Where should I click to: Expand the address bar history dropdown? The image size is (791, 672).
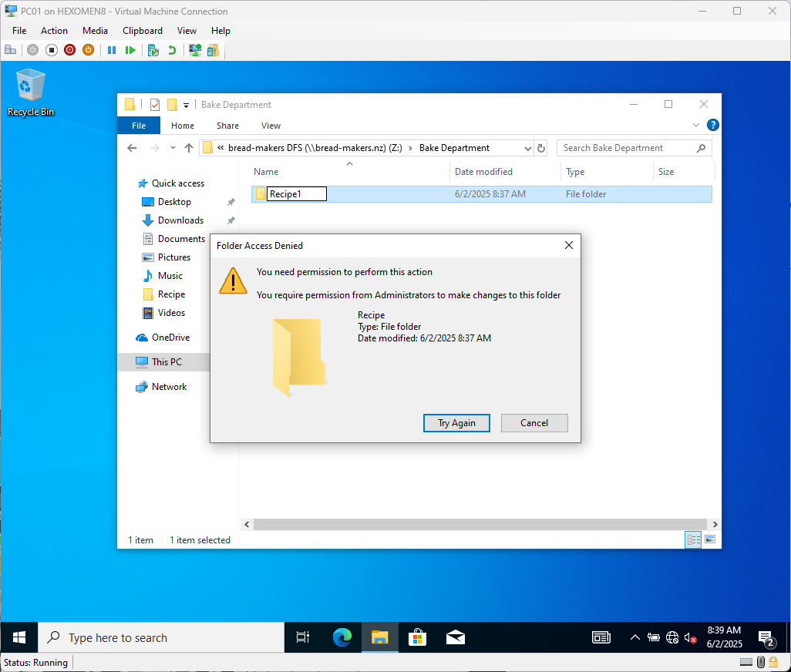coord(527,148)
